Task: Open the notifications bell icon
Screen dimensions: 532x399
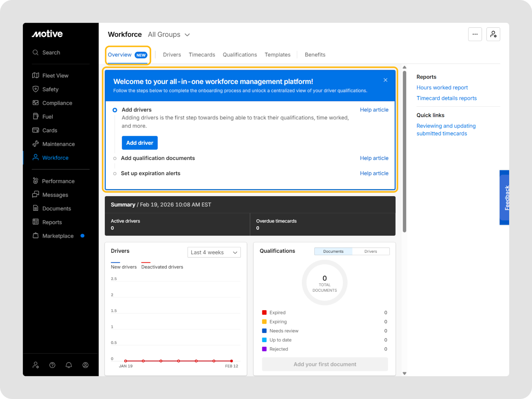Action: point(69,365)
